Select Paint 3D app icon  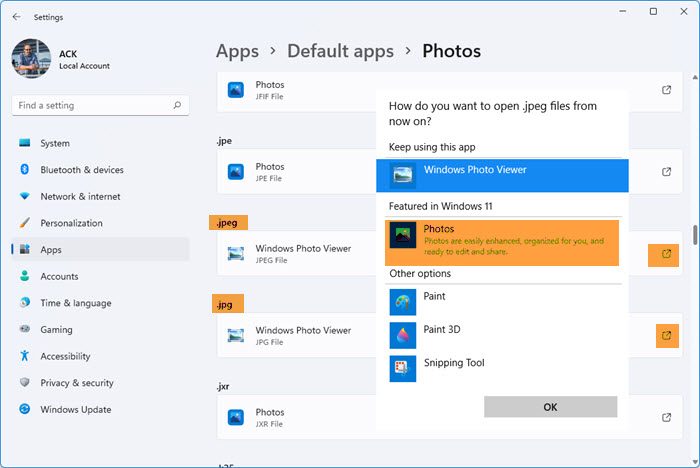pos(403,334)
